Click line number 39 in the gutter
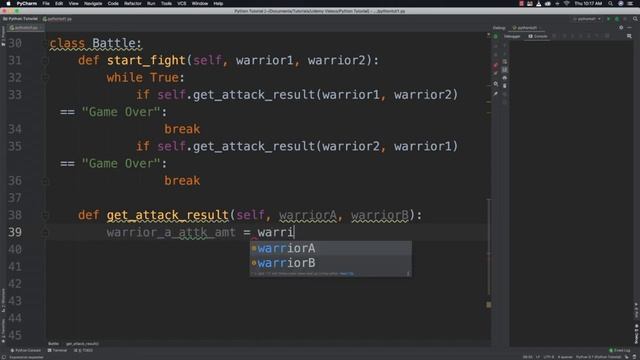This screenshot has width=640, height=360. [x=15, y=232]
